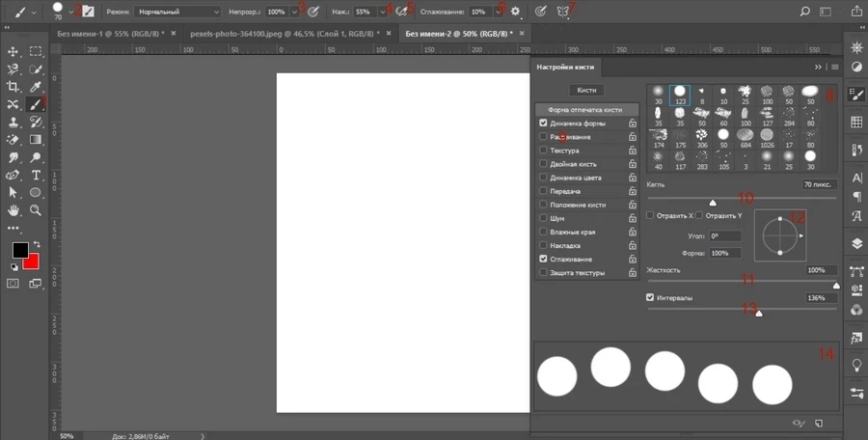Expand the opacity (Непрозр.) dropdown arrow

coord(294,12)
